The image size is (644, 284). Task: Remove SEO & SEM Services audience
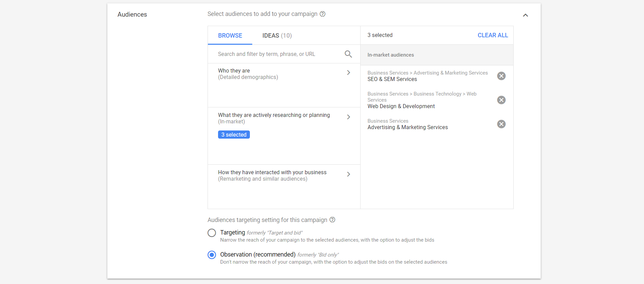click(x=501, y=76)
